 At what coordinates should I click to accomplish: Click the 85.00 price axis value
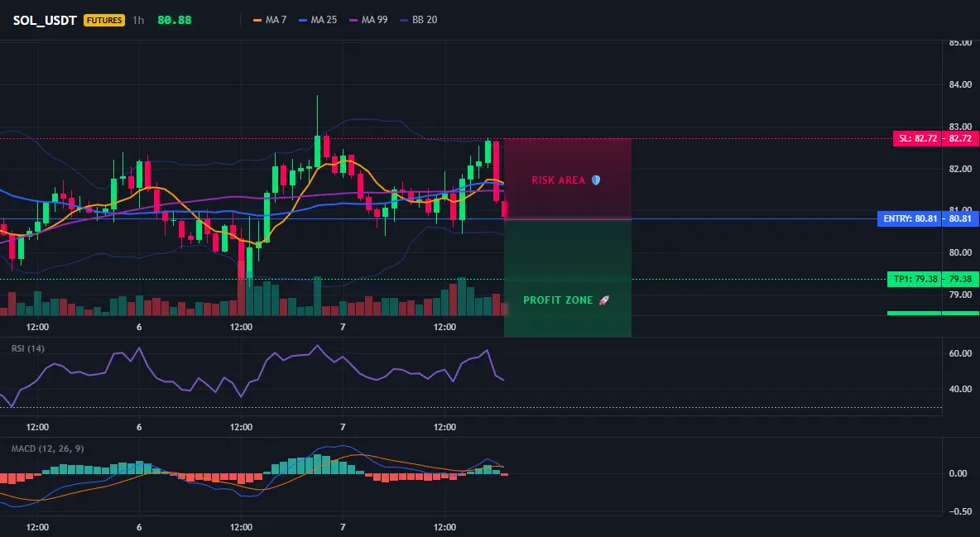(x=960, y=42)
